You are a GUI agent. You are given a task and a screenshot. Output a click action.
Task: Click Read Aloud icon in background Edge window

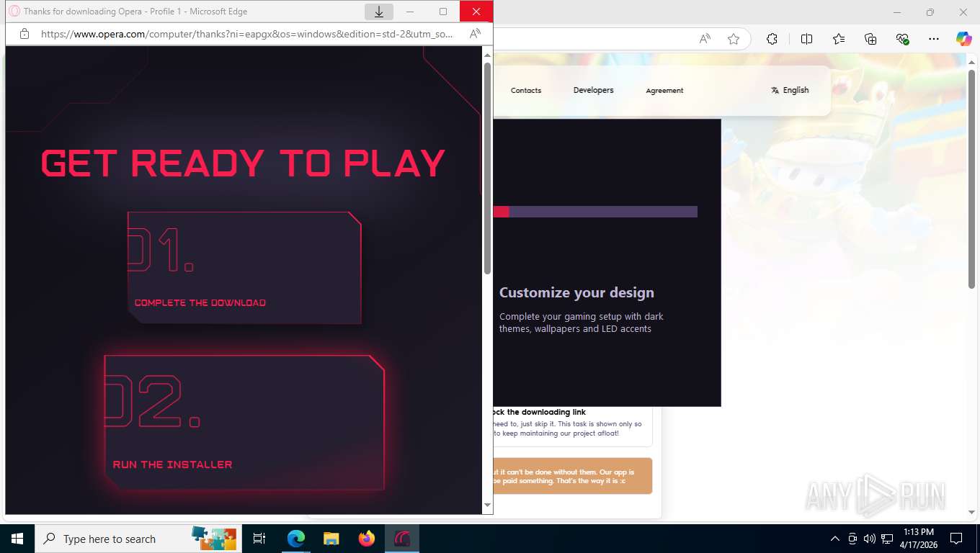tap(705, 39)
